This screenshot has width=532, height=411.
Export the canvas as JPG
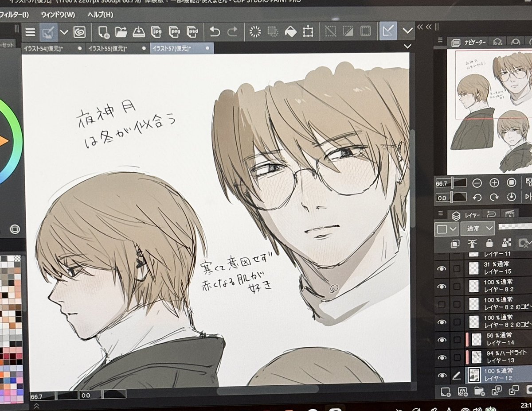pos(156,32)
